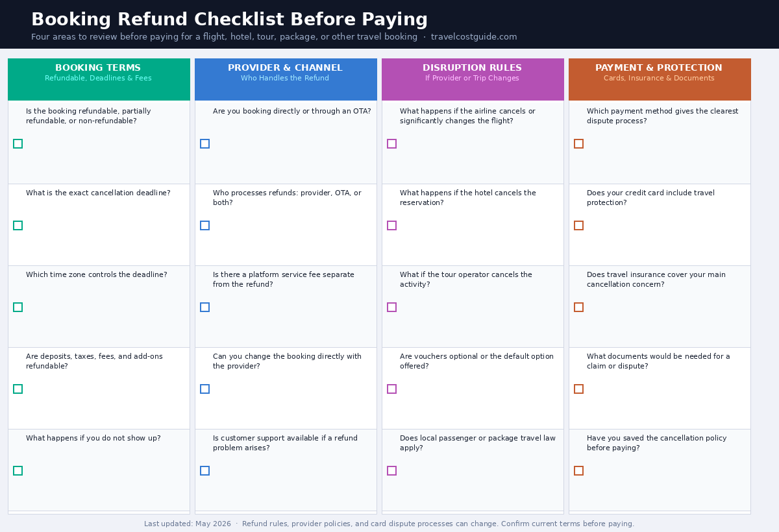Click question 'Does local passenger or package travel law apply?'

(478, 443)
